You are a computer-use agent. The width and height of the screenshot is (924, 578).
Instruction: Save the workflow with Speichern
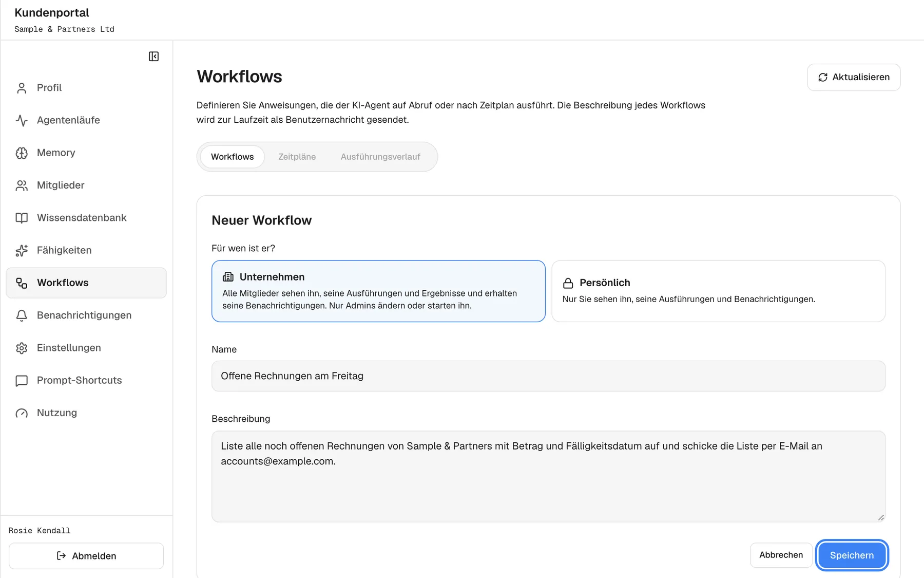(x=852, y=555)
